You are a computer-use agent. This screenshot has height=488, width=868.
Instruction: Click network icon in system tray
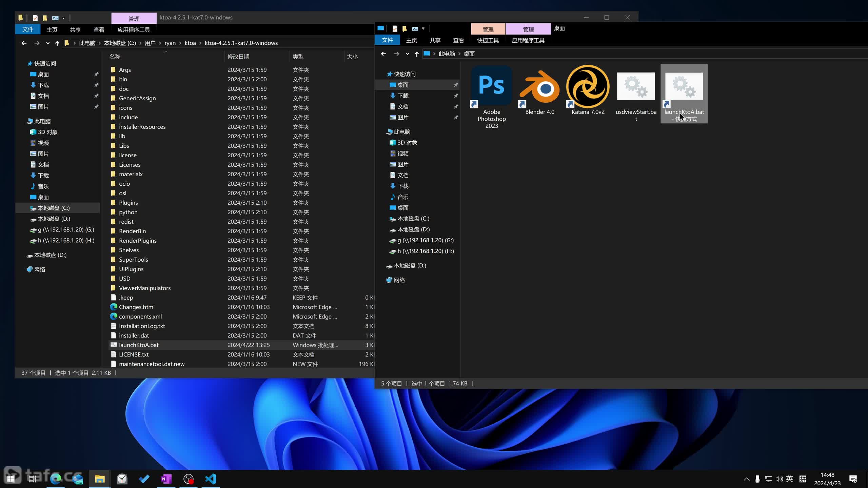pyautogui.click(x=768, y=479)
